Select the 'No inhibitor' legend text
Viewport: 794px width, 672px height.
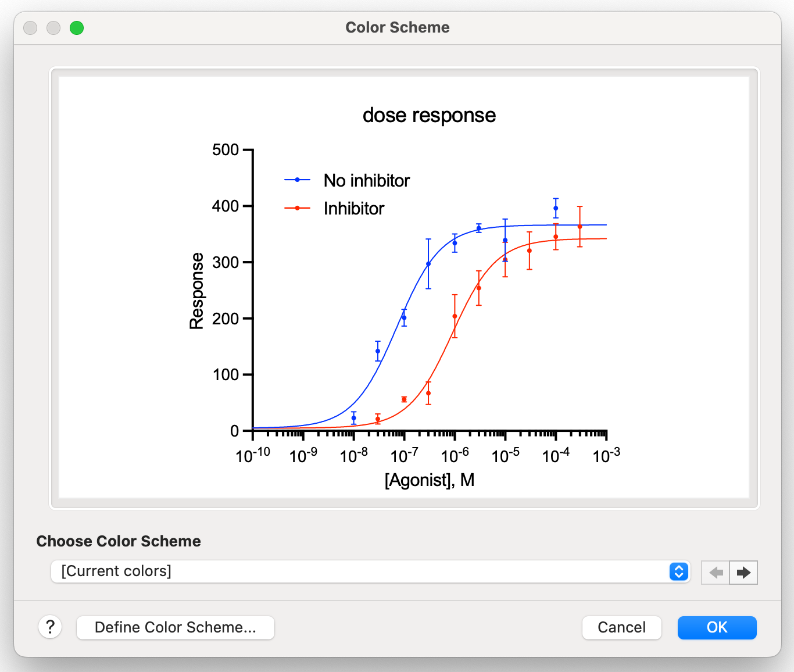(x=366, y=181)
